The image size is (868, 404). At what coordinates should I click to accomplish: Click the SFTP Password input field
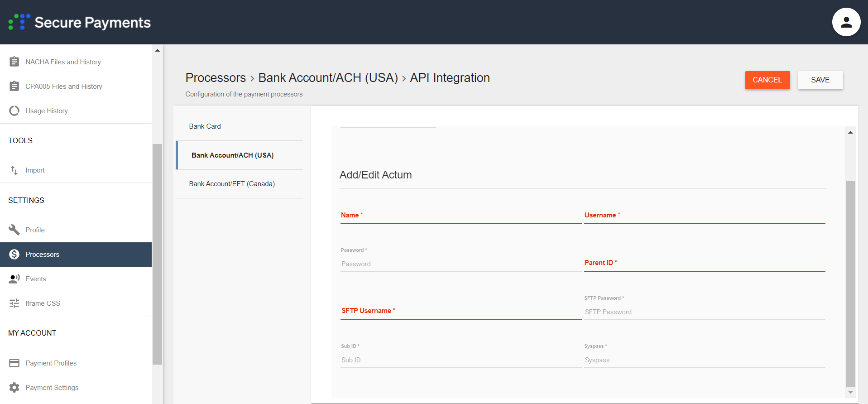pos(705,312)
